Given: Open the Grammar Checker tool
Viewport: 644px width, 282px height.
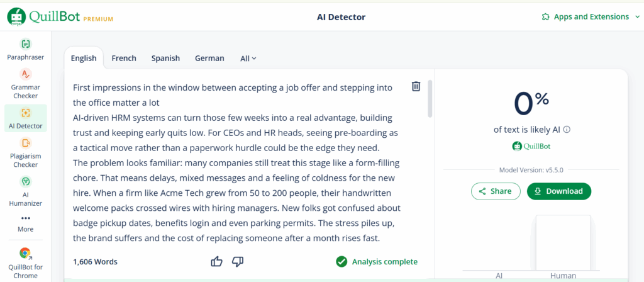Looking at the screenshot, I should click(x=25, y=84).
